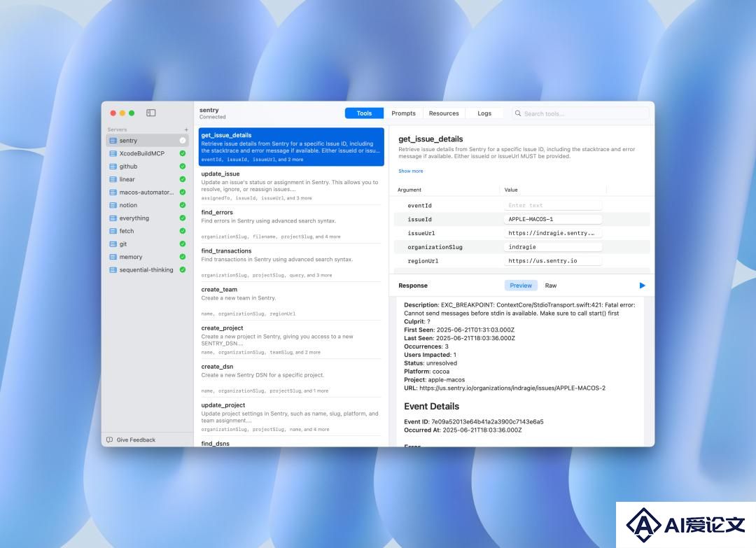This screenshot has width=756, height=548.
Task: Click the "Platform: cocoa" line
Action: click(427, 372)
